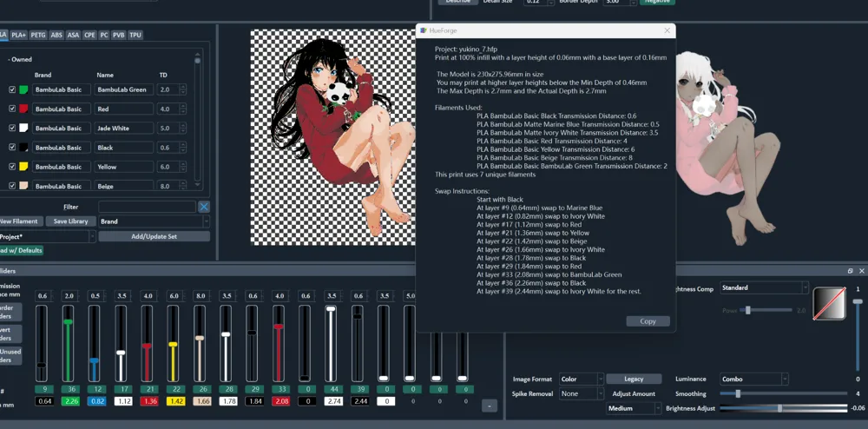Click the beige swatch of Beige filament
Image resolution: width=868 pixels, height=429 pixels.
23,186
